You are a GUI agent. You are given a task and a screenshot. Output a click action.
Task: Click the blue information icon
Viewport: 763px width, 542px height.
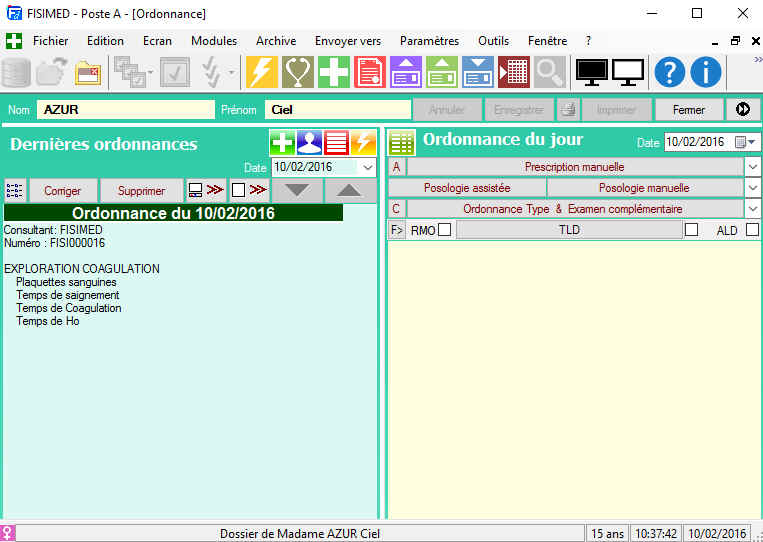(x=705, y=72)
